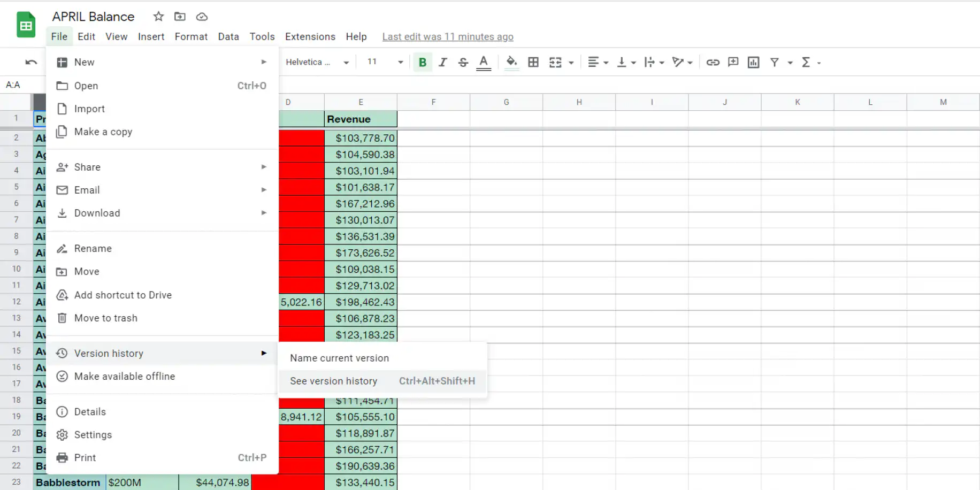Image resolution: width=980 pixels, height=490 pixels.
Task: Select See version history
Action: coord(382,381)
